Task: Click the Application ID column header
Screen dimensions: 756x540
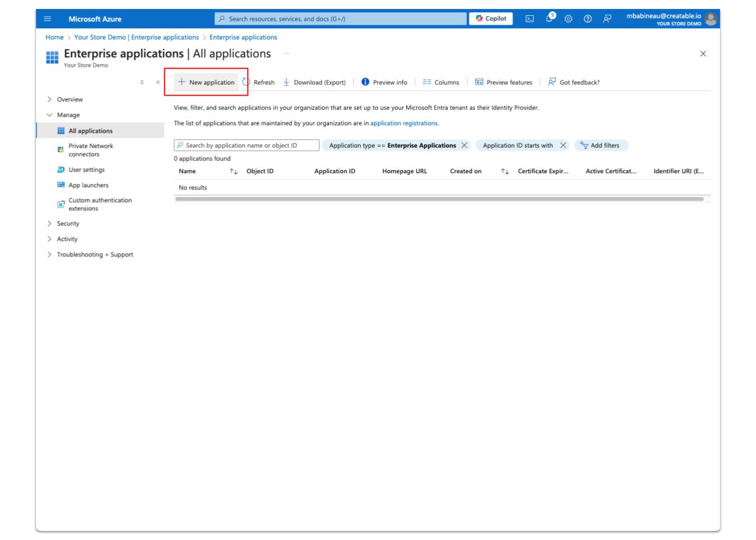Action: [335, 172]
